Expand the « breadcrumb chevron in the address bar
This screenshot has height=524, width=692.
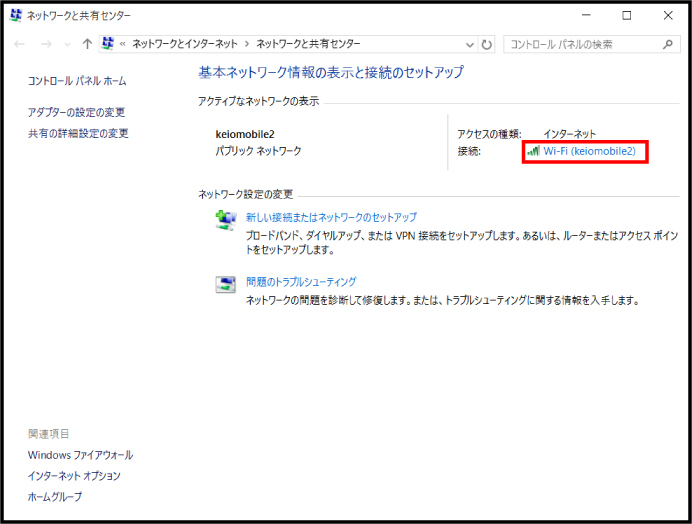[122, 44]
